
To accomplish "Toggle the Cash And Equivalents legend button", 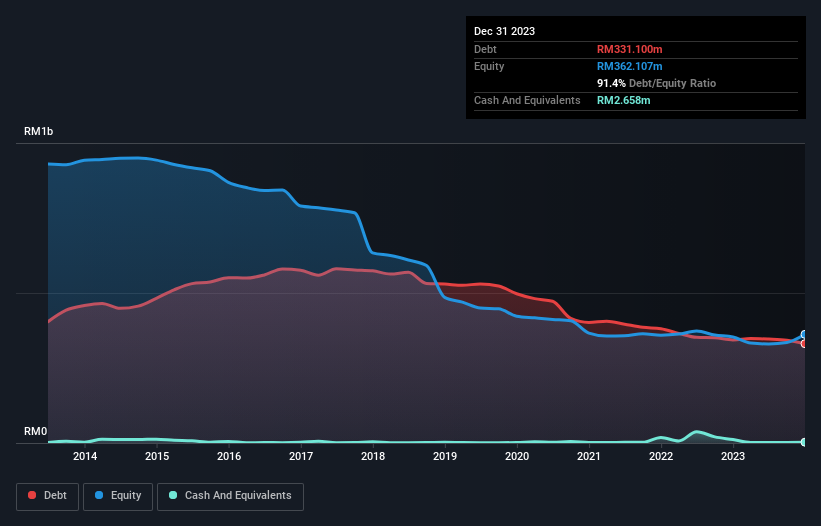I will click(230, 496).
